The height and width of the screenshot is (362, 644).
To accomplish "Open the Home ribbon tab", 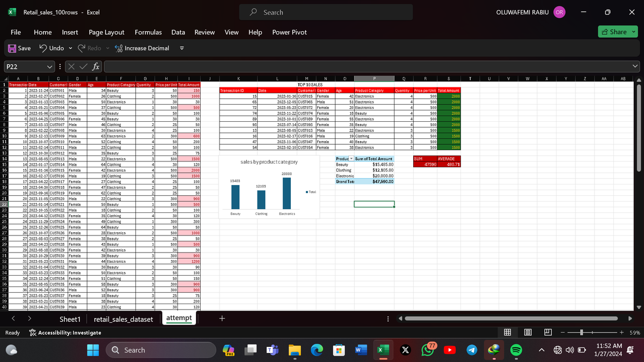I will click(43, 32).
